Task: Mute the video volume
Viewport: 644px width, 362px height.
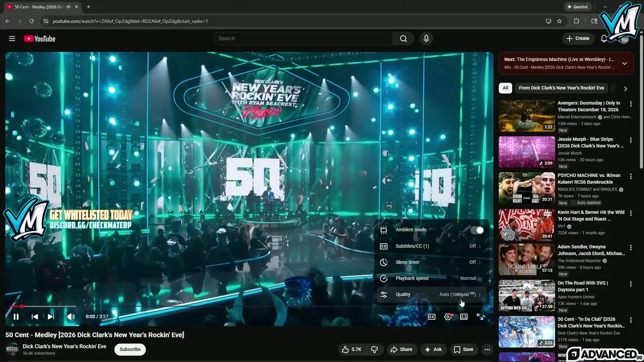Action: [x=71, y=317]
